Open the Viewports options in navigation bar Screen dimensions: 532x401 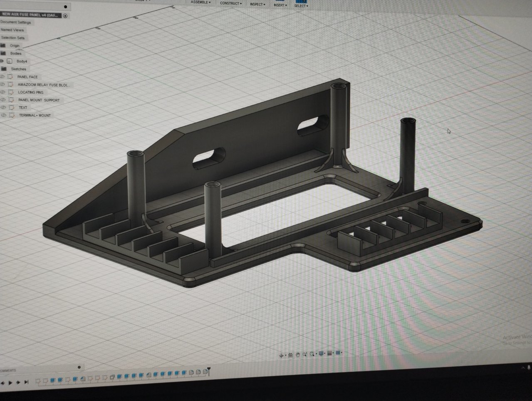[x=338, y=353]
